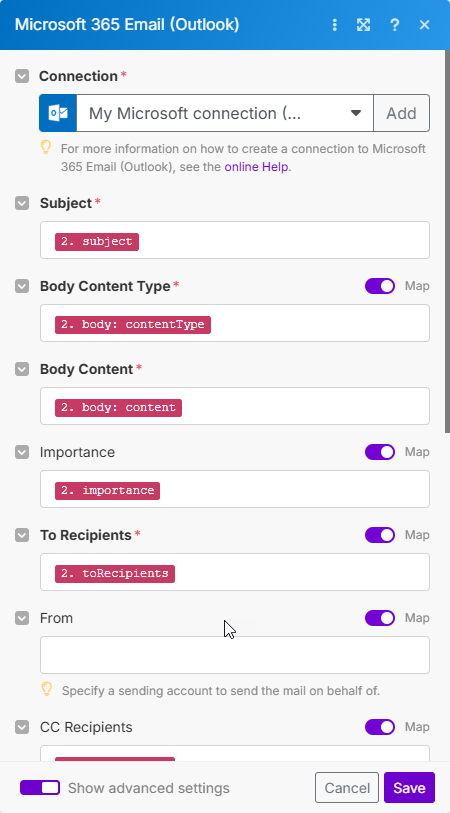The image size is (450, 813).
Task: Click into the empty From input field
Action: coord(235,655)
